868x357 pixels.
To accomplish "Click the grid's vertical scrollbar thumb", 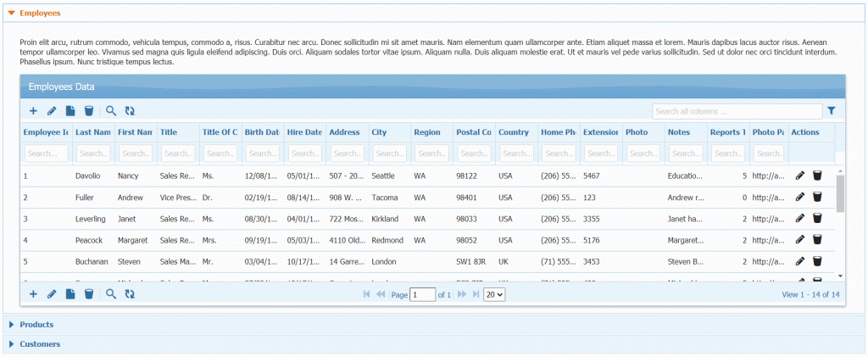I will 840,193.
